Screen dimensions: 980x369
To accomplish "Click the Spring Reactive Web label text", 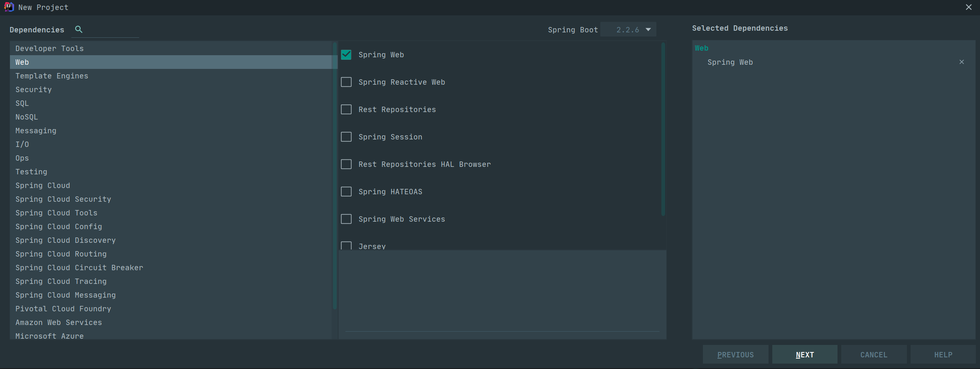I will (x=402, y=82).
